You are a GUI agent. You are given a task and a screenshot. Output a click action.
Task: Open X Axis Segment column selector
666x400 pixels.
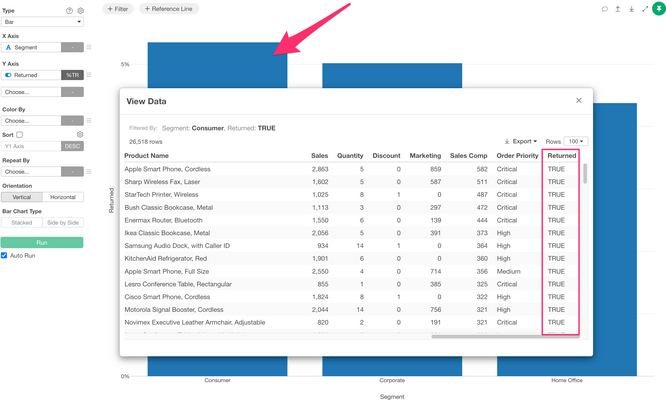pos(31,47)
